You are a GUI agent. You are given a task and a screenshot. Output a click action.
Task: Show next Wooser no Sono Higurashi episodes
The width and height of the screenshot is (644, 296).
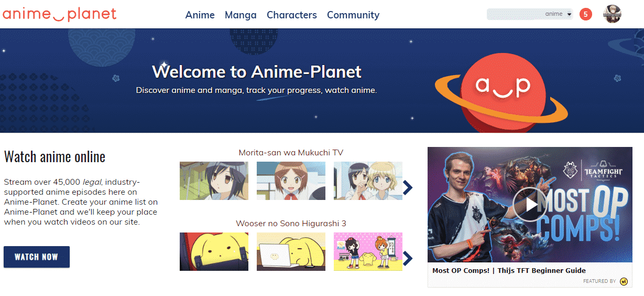408,258
